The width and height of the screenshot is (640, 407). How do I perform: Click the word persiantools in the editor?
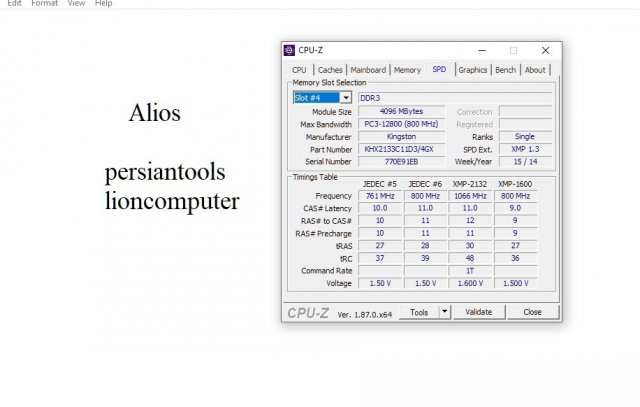165,173
